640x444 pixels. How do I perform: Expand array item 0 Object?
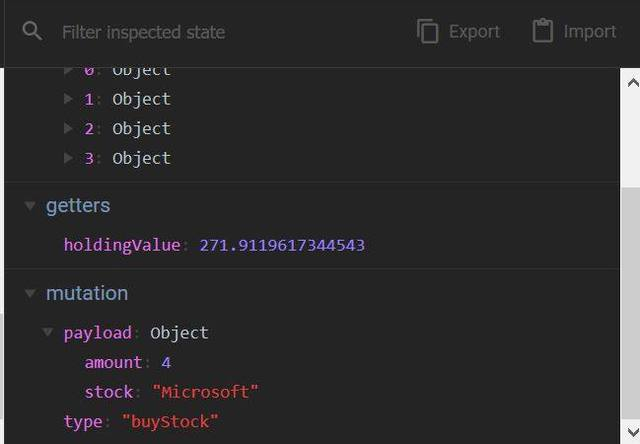click(x=68, y=71)
